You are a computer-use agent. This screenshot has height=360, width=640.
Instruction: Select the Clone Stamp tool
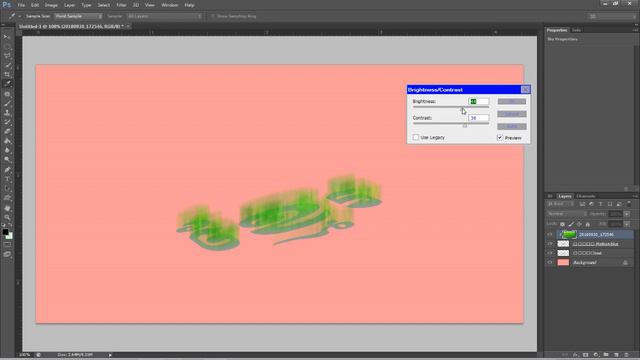pyautogui.click(x=7, y=113)
